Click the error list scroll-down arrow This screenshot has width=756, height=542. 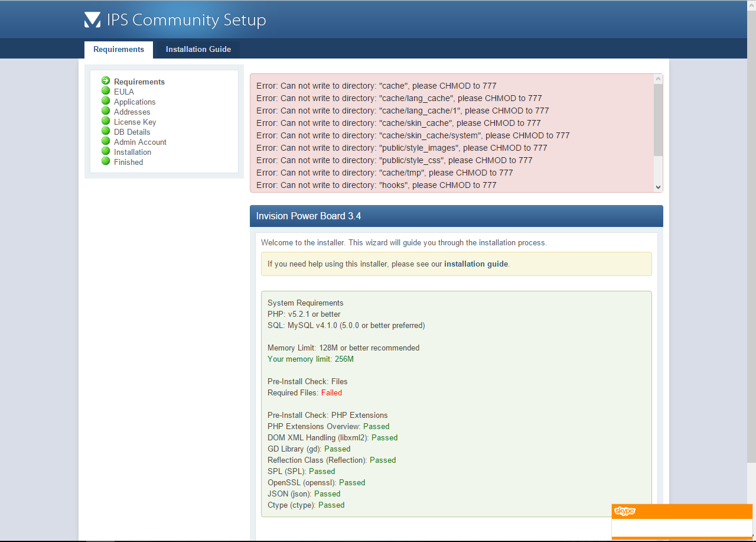pos(659,187)
